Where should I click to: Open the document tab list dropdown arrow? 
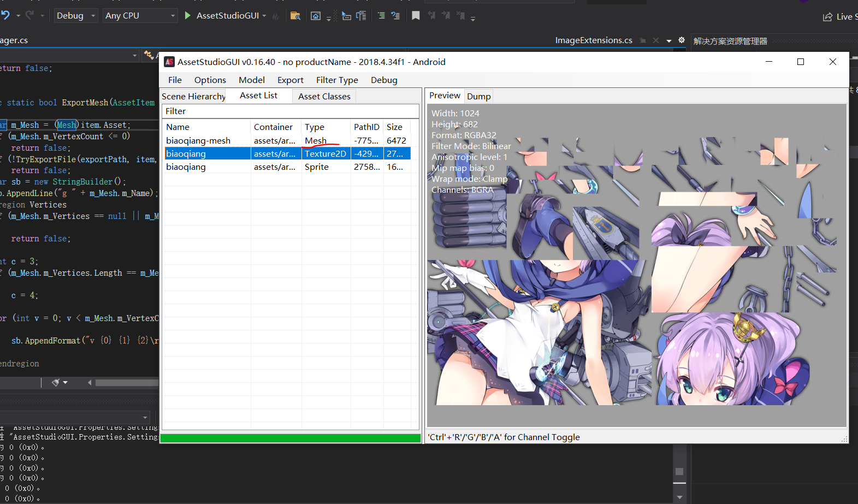[669, 41]
